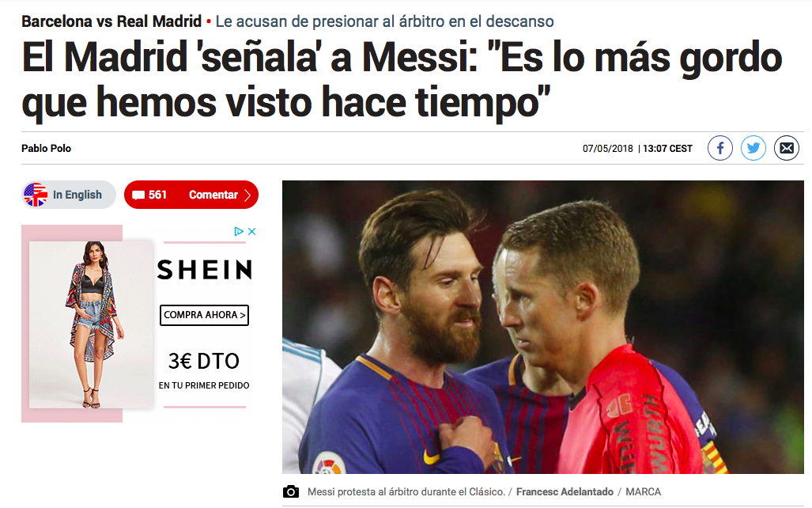This screenshot has height=508, width=812.
Task: Click the Messi and referee photo
Action: pos(542,327)
